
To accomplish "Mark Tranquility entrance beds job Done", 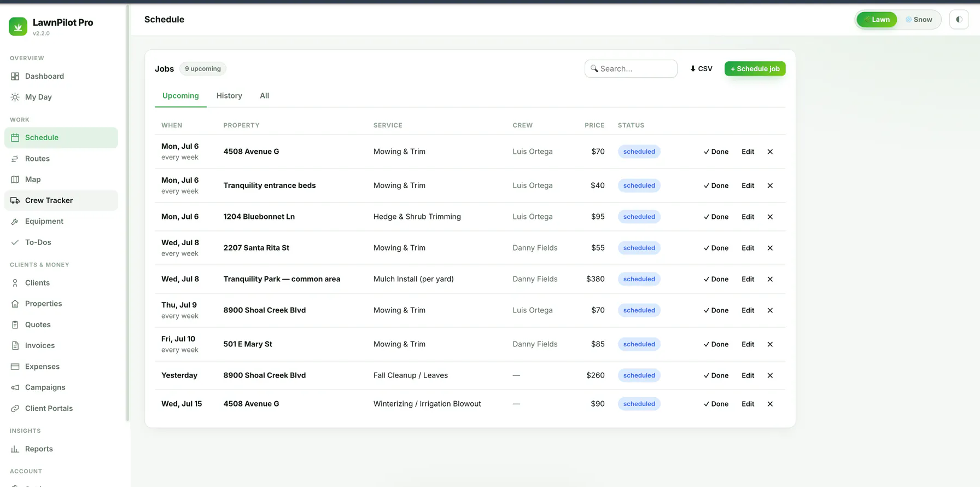I will [x=716, y=185].
